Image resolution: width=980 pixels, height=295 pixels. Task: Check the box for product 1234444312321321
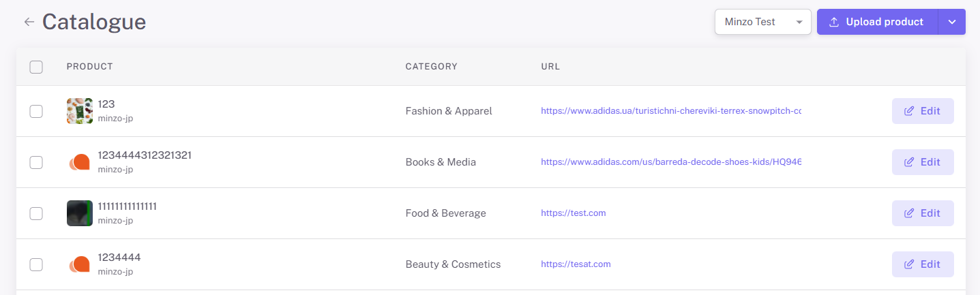point(36,162)
